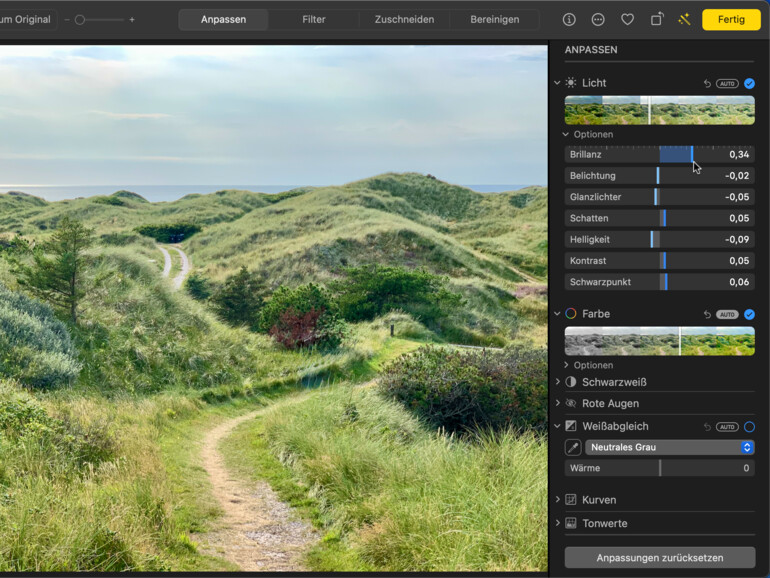Apply auto-enhance with the magic wand
Viewport: 770px width, 578px height.
tap(684, 19)
